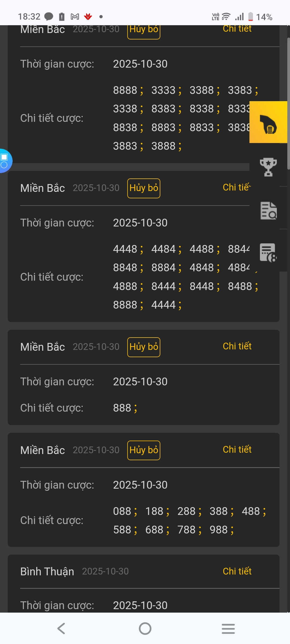Tap the blue floating bubble at left edge

coord(4,161)
